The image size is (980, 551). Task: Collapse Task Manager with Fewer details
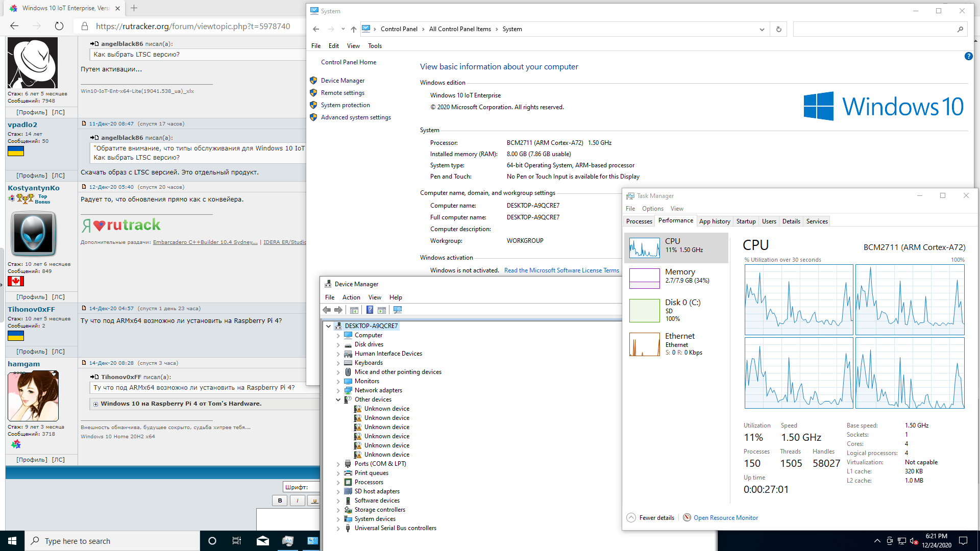[x=651, y=518]
